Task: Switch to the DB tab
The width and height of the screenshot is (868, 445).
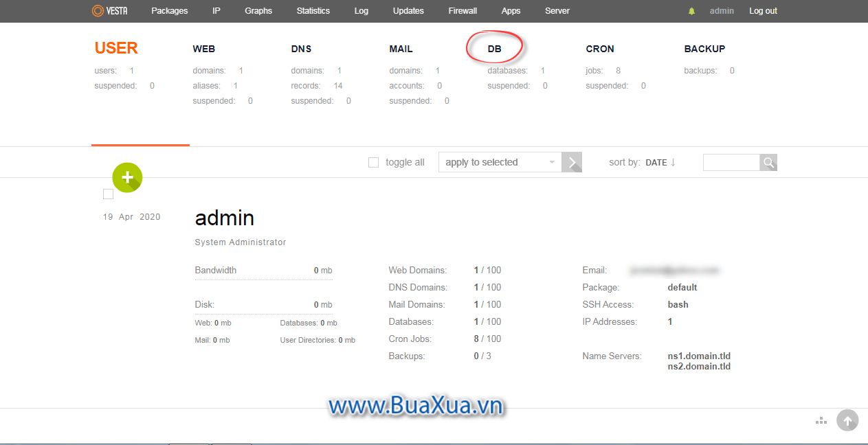Action: coord(495,49)
